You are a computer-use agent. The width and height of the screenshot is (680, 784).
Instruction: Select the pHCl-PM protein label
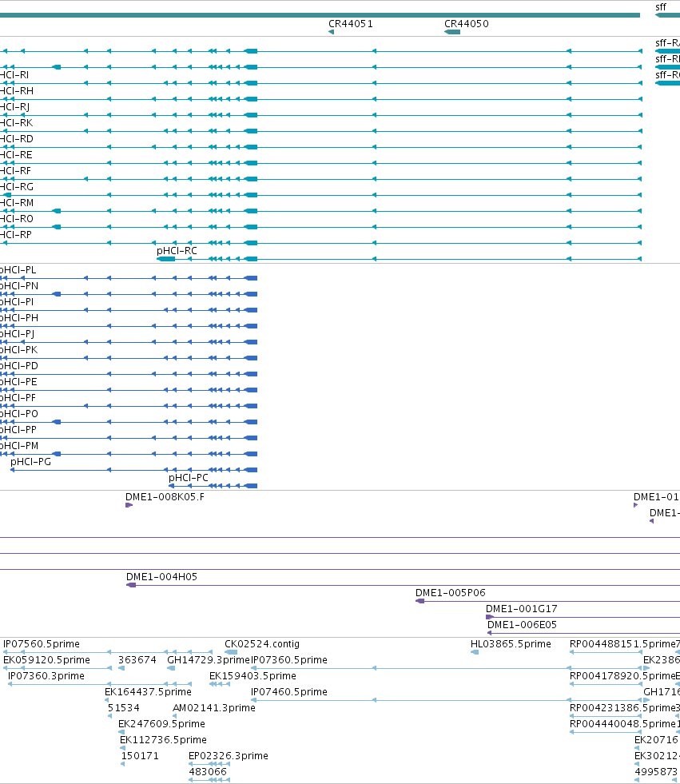(19, 446)
